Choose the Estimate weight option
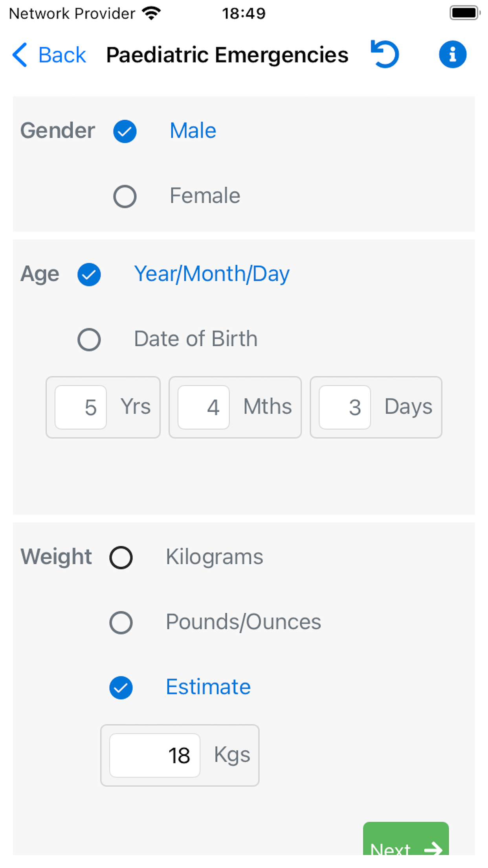488x868 pixels. coord(121,688)
